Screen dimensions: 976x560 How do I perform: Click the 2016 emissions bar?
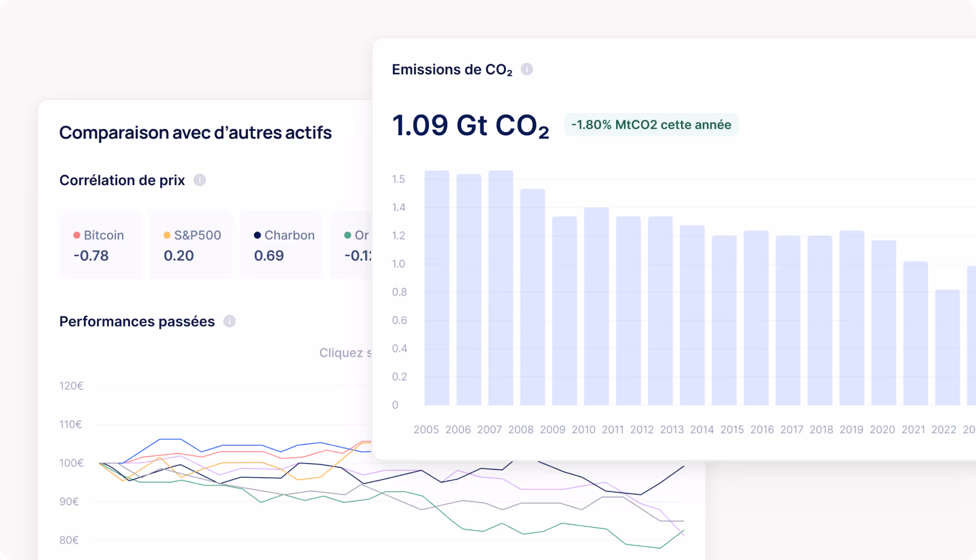756,318
